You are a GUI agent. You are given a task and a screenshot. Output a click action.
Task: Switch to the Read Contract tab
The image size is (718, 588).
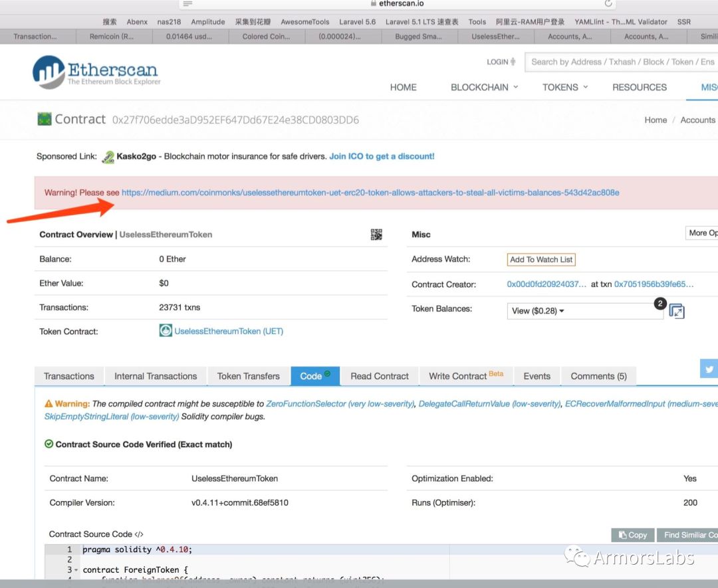click(380, 376)
